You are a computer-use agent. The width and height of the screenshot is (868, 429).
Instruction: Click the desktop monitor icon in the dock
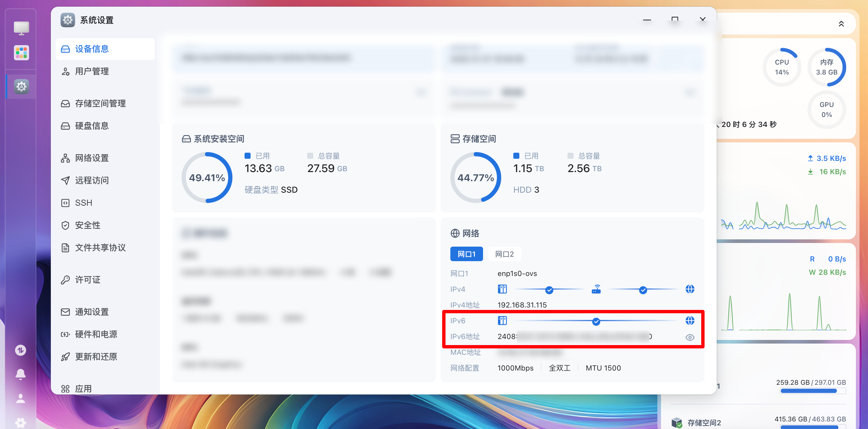click(x=21, y=28)
